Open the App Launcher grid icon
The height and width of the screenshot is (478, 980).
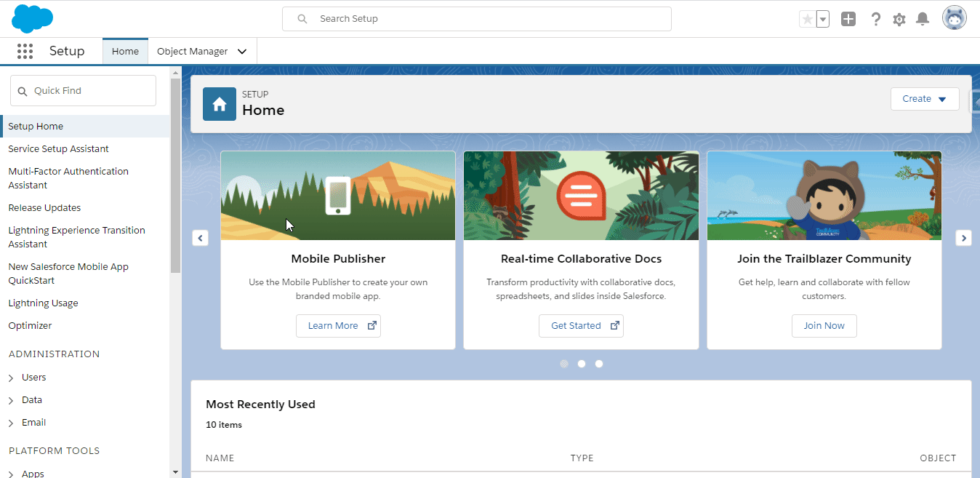coord(25,51)
